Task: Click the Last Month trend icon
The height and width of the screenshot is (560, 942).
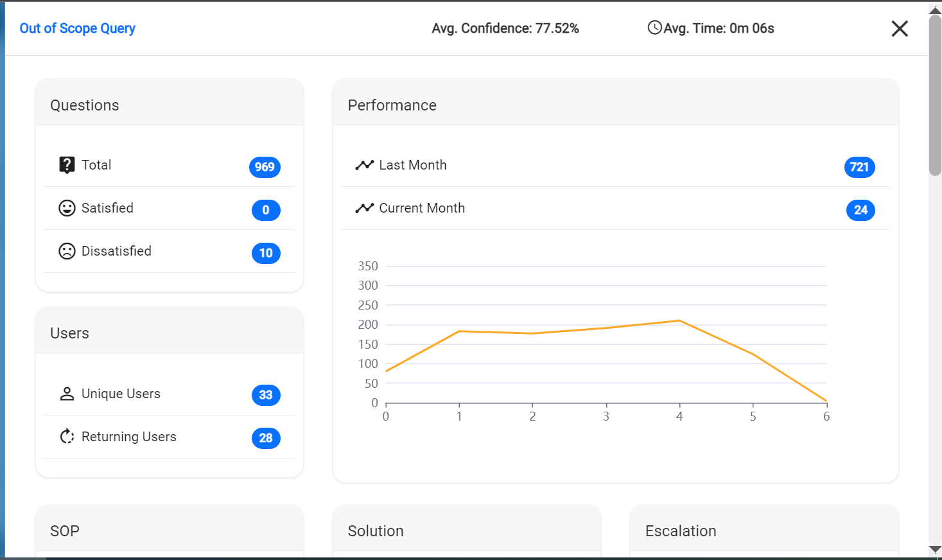Action: click(x=364, y=165)
